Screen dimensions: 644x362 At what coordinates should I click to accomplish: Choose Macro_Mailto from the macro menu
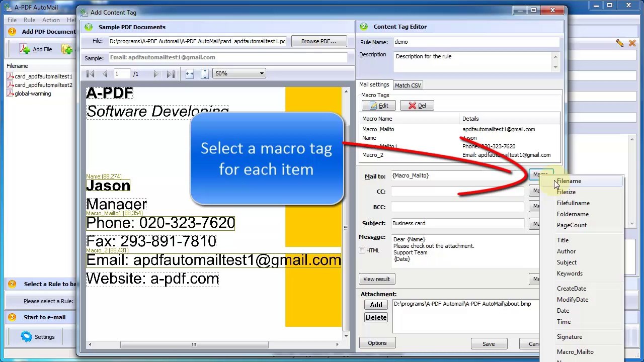click(582, 352)
